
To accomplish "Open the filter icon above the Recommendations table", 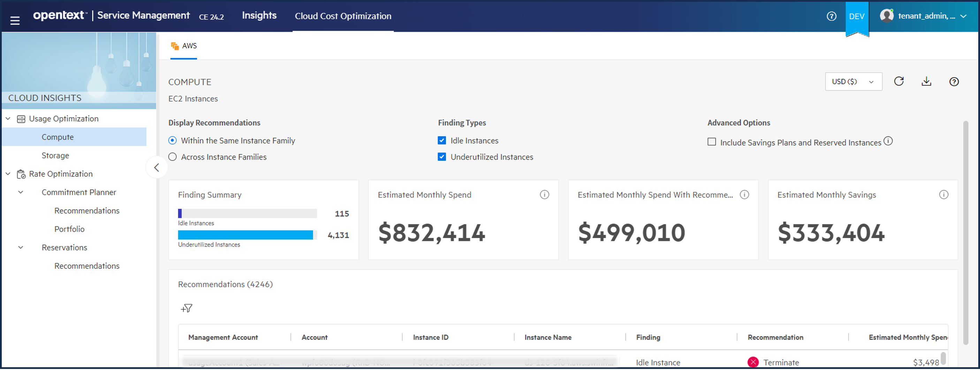I will tap(187, 308).
